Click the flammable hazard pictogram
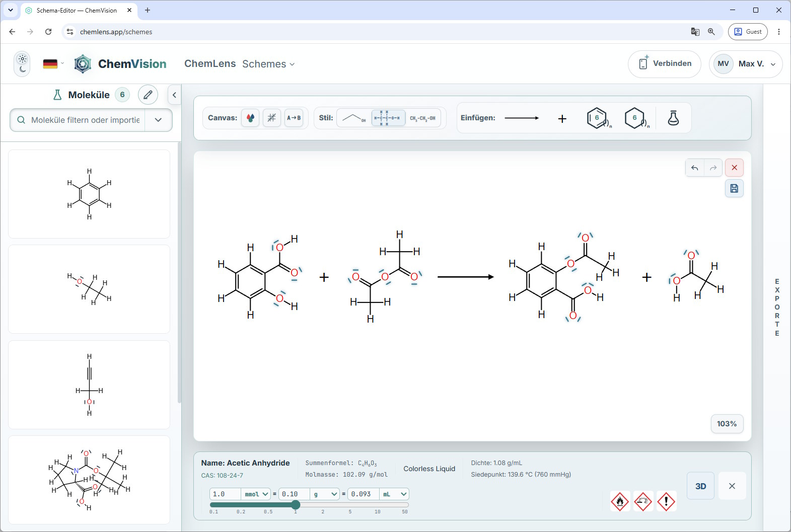This screenshot has width=791, height=532. tap(620, 501)
